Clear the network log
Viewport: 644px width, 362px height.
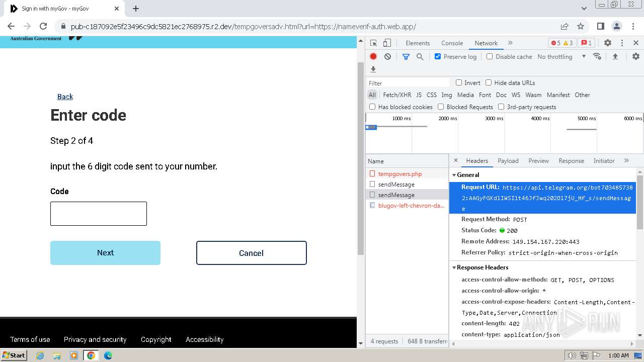(x=387, y=56)
